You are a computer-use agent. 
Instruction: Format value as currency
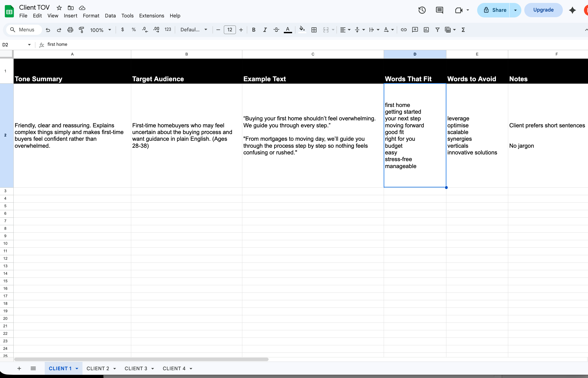pos(123,30)
